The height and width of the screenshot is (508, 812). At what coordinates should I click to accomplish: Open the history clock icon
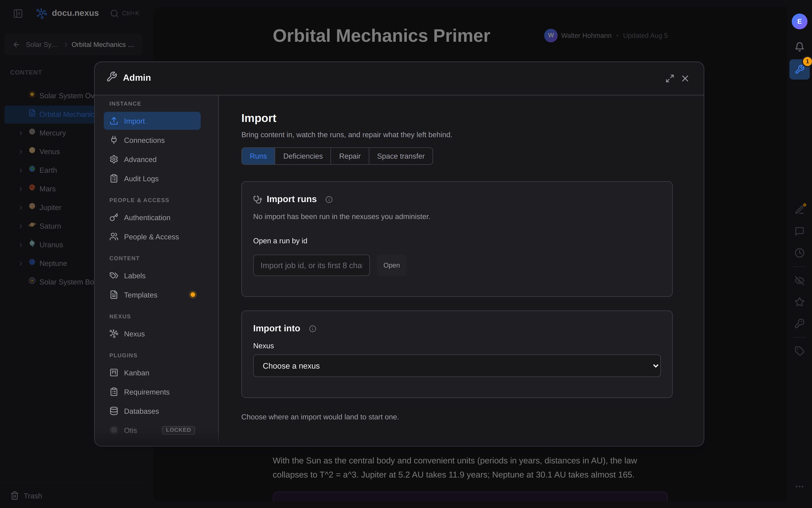click(800, 253)
